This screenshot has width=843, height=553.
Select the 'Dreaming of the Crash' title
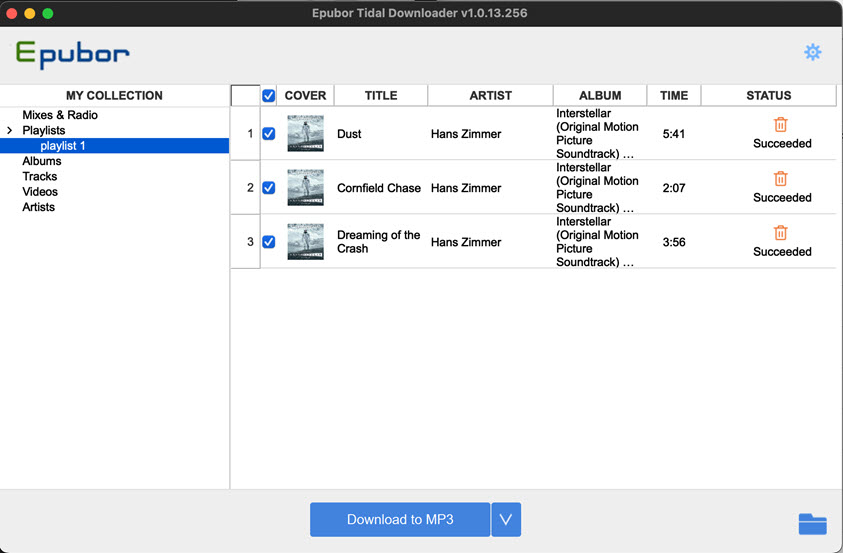click(378, 242)
